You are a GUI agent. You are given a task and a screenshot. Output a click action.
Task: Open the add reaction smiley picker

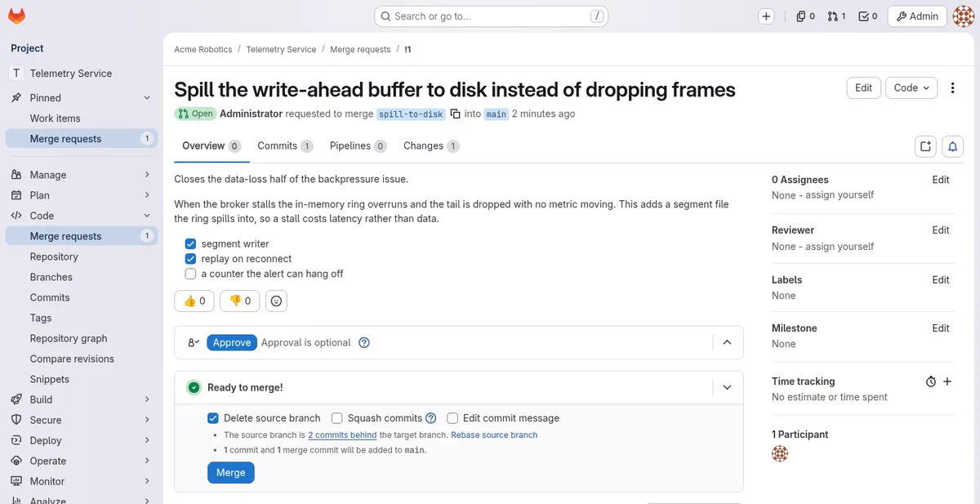(276, 301)
